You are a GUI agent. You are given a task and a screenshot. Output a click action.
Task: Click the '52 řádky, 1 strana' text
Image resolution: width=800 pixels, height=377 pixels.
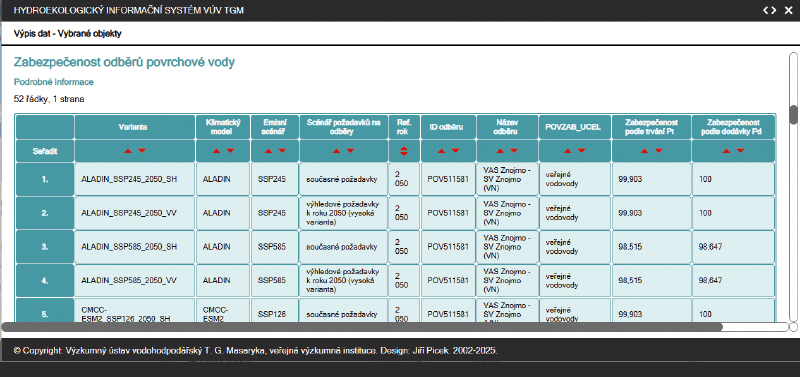coord(49,99)
